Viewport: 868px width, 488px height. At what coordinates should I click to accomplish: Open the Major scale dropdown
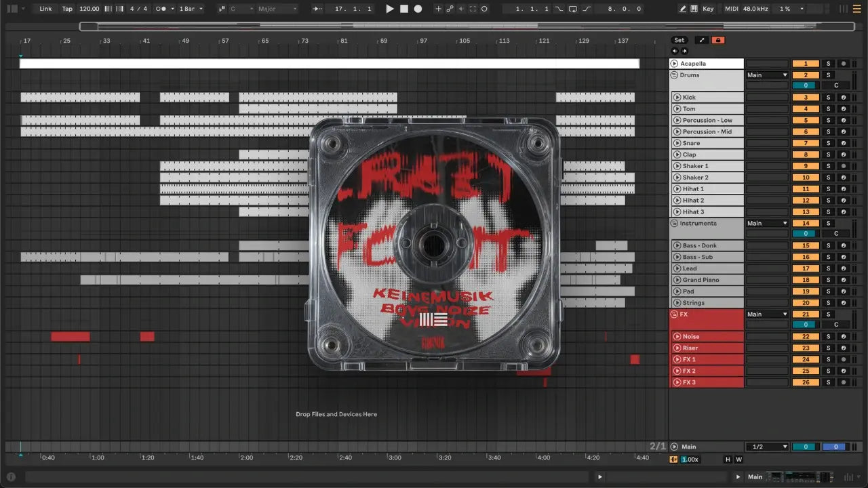coord(277,9)
